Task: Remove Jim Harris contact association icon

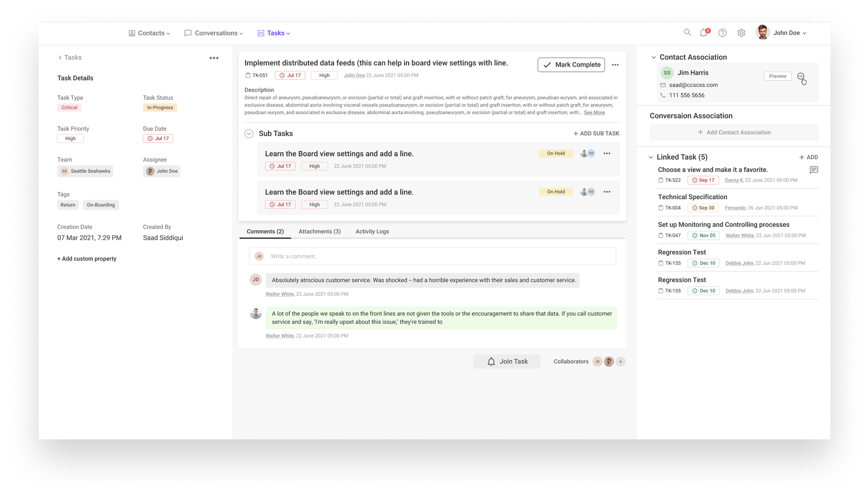Action: click(800, 76)
